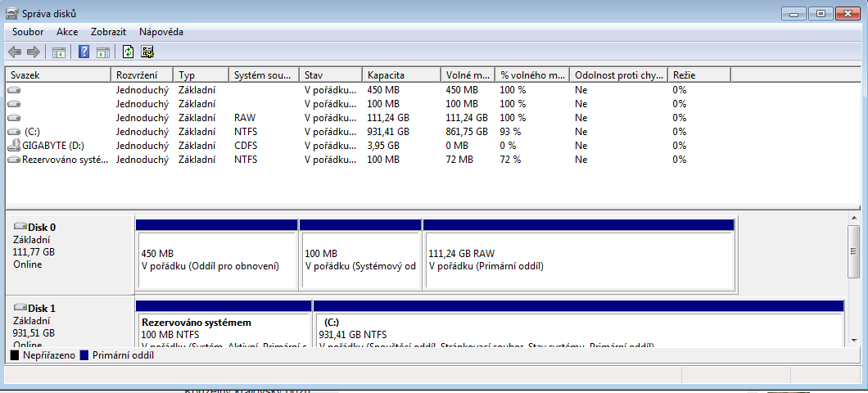Select the 111,24 GB RAW partition block
The image size is (868, 393).
pos(578,260)
